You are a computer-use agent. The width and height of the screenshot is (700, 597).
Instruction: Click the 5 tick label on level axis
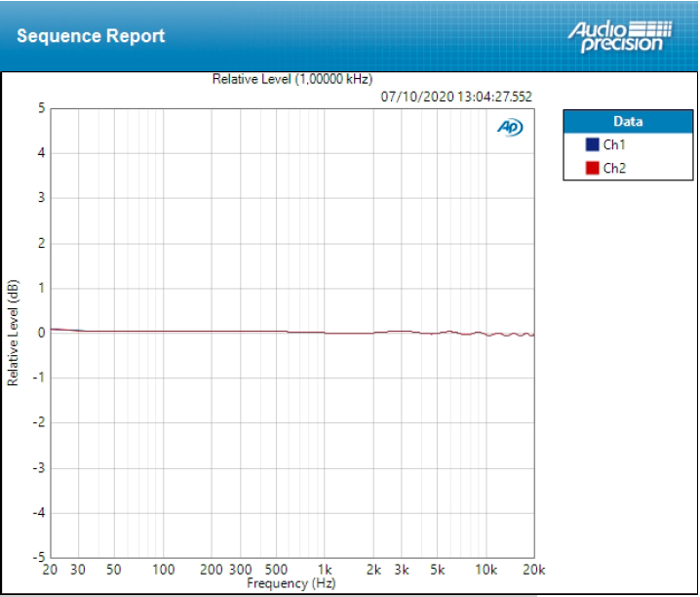pos(42,108)
